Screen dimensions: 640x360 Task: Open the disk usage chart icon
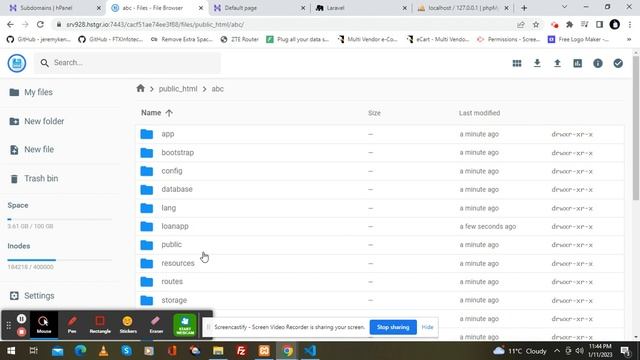click(578, 63)
